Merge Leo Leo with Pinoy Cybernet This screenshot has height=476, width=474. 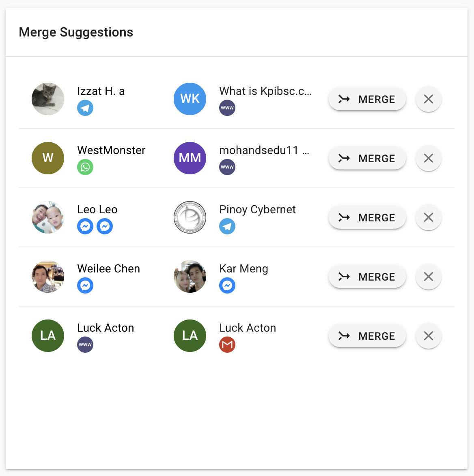tap(367, 217)
